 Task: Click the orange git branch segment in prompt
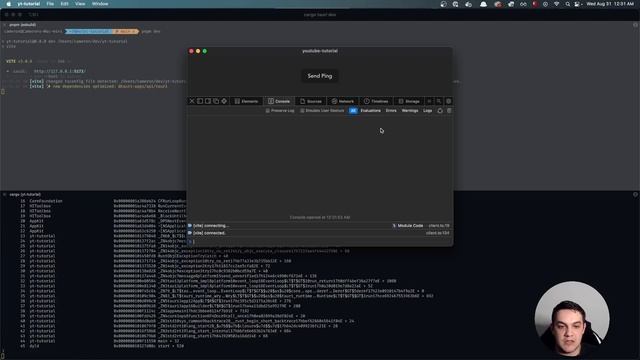point(126,31)
